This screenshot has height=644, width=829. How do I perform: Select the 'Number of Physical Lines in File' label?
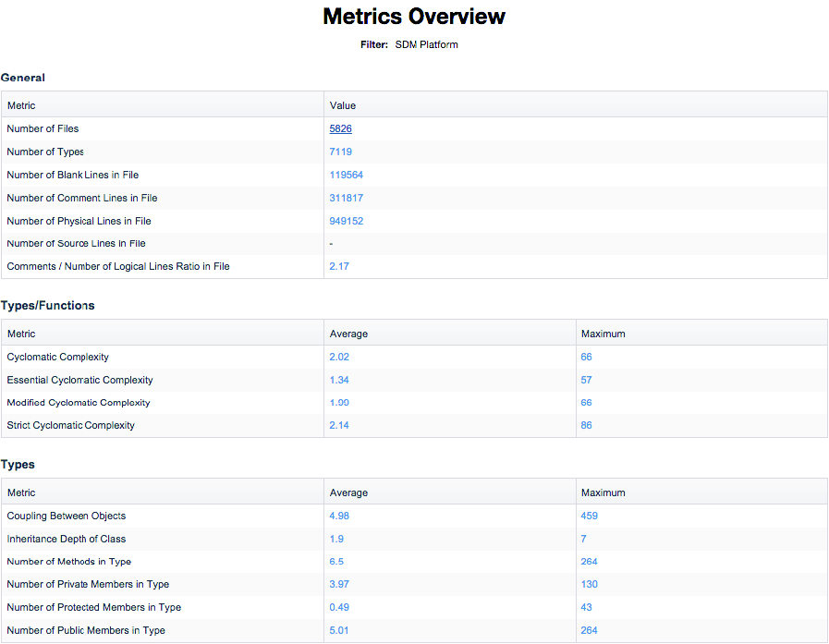pyautogui.click(x=79, y=221)
